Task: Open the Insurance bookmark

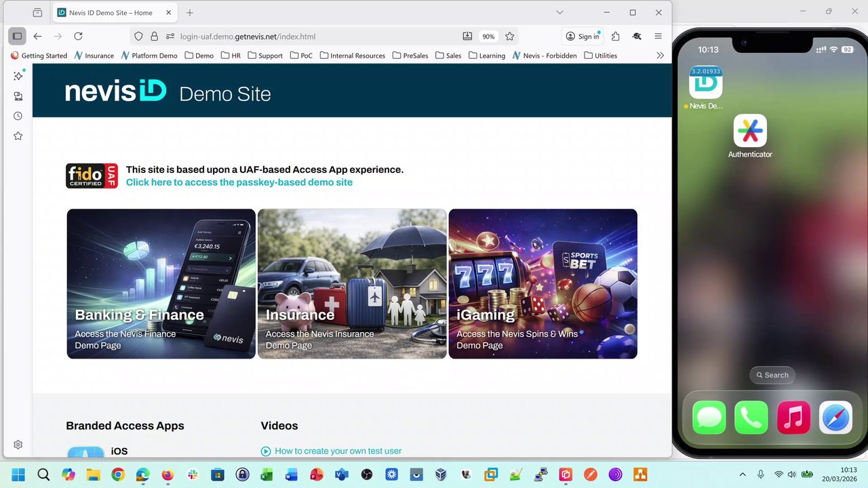Action: [x=94, y=56]
